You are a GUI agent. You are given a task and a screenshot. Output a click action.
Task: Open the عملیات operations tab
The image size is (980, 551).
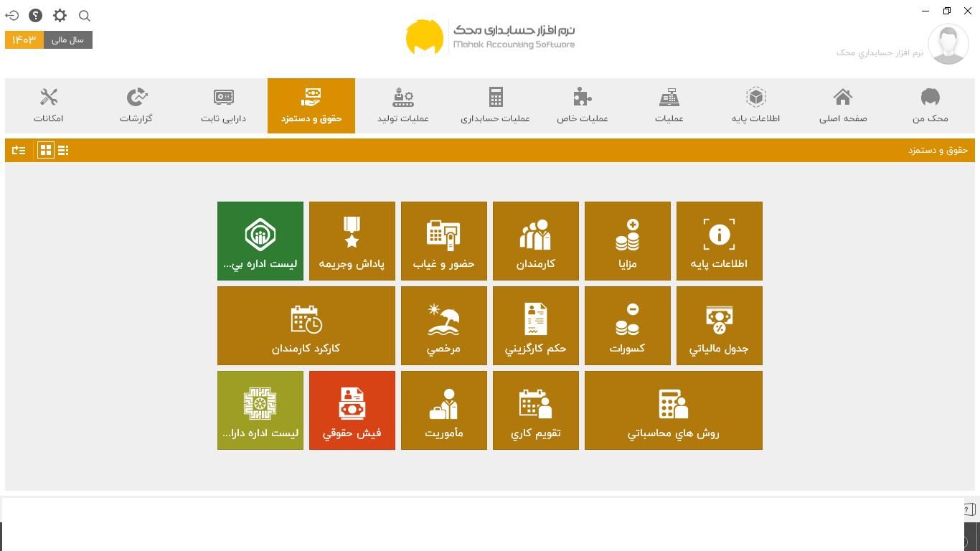pyautogui.click(x=669, y=105)
